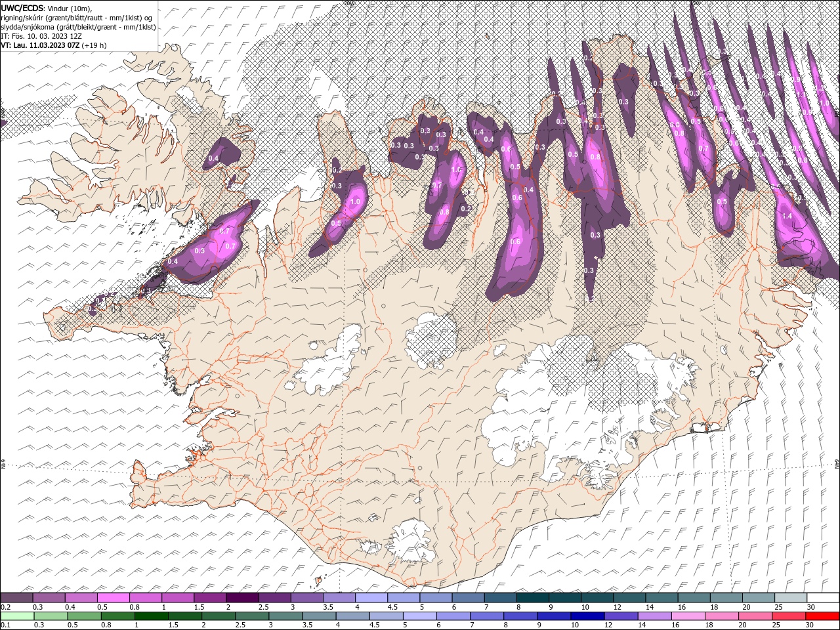This screenshot has height=630, width=840.
Task: Click the 'UWC/ECDS' title text
Action: 22,8
